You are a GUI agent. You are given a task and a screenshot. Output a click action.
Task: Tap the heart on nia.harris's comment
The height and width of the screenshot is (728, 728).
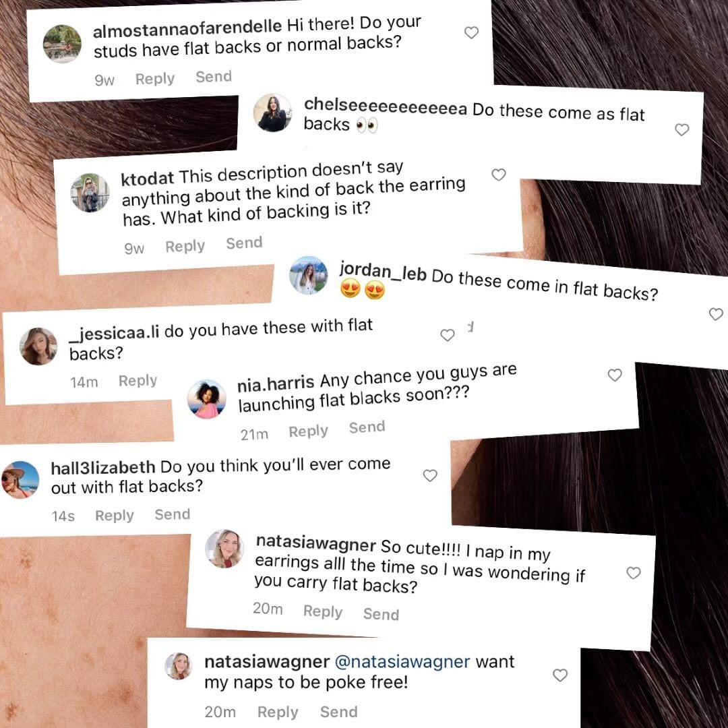point(615,375)
